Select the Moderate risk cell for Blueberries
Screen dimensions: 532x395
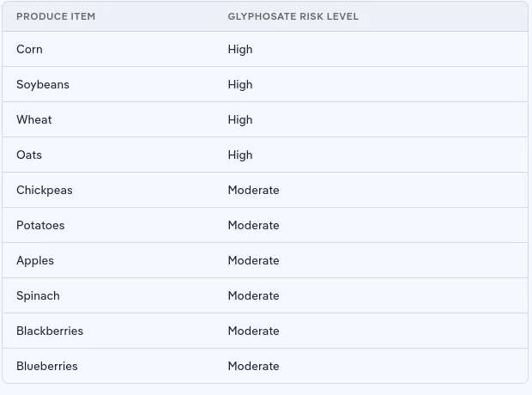click(x=253, y=367)
